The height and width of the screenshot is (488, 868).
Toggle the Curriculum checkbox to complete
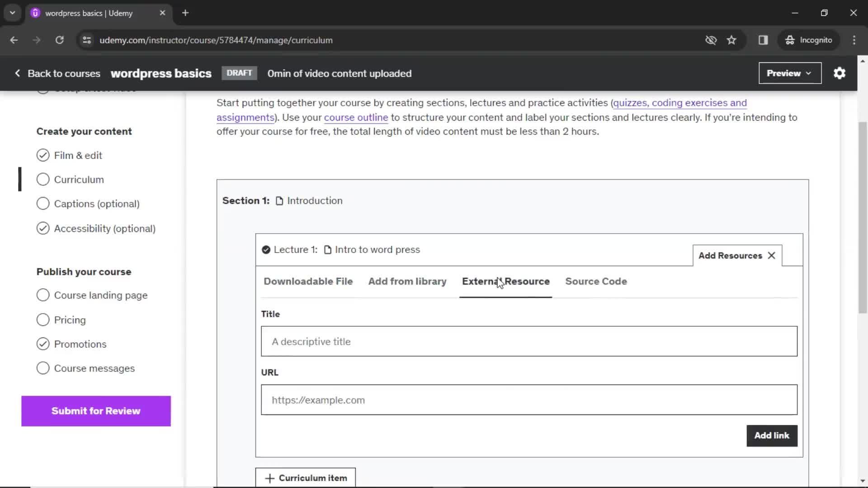click(x=43, y=179)
